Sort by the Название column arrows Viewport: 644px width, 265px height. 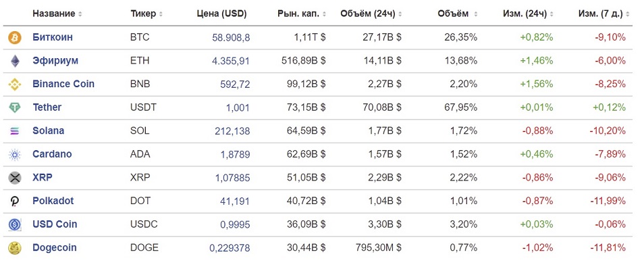click(80, 14)
